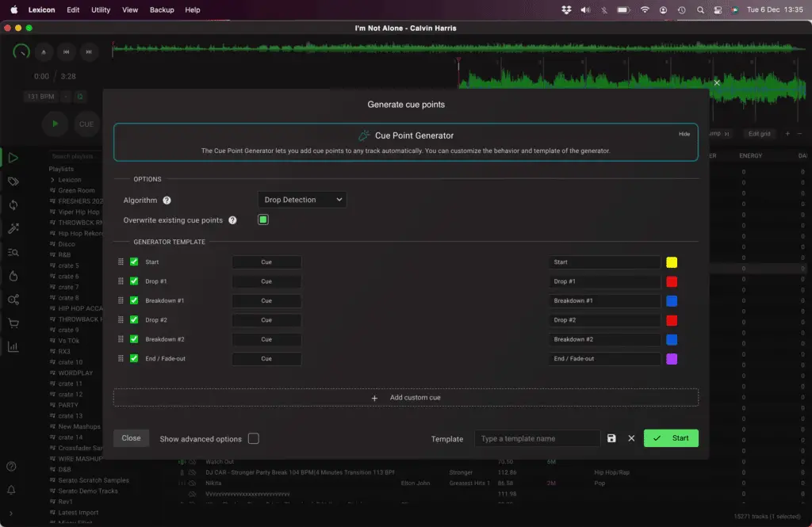Viewport: 812px width, 527px height.
Task: Click the Edit grid button
Action: click(759, 134)
